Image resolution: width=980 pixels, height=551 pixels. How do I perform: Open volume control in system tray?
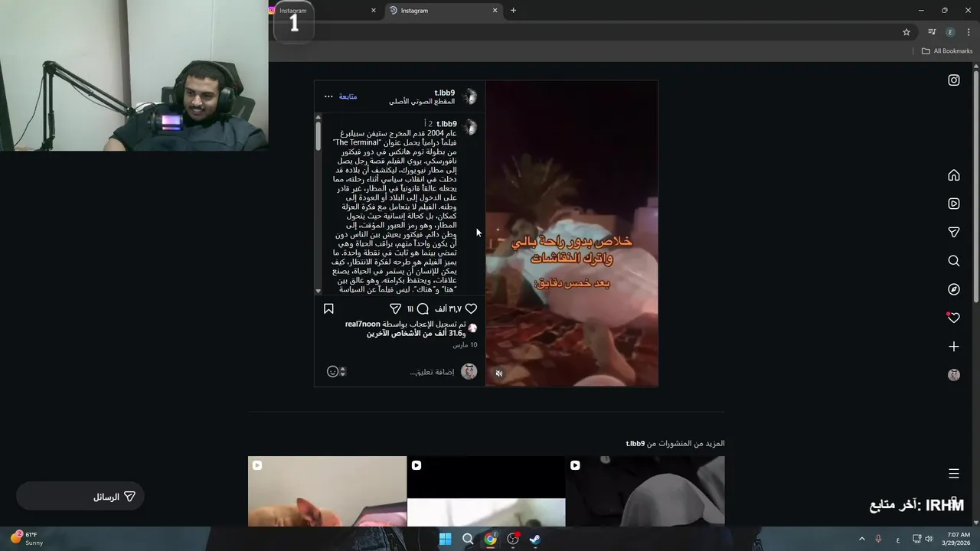coord(929,539)
